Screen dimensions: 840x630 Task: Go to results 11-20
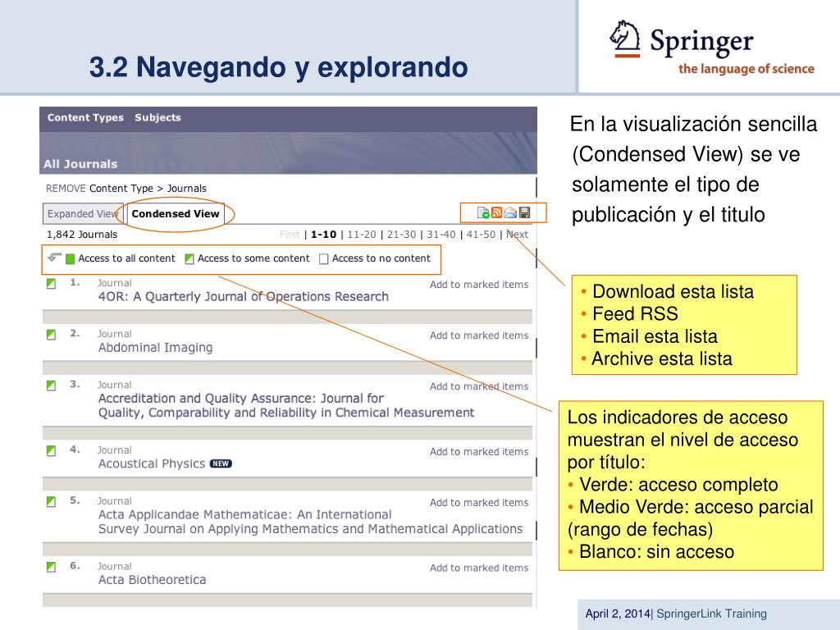362,234
